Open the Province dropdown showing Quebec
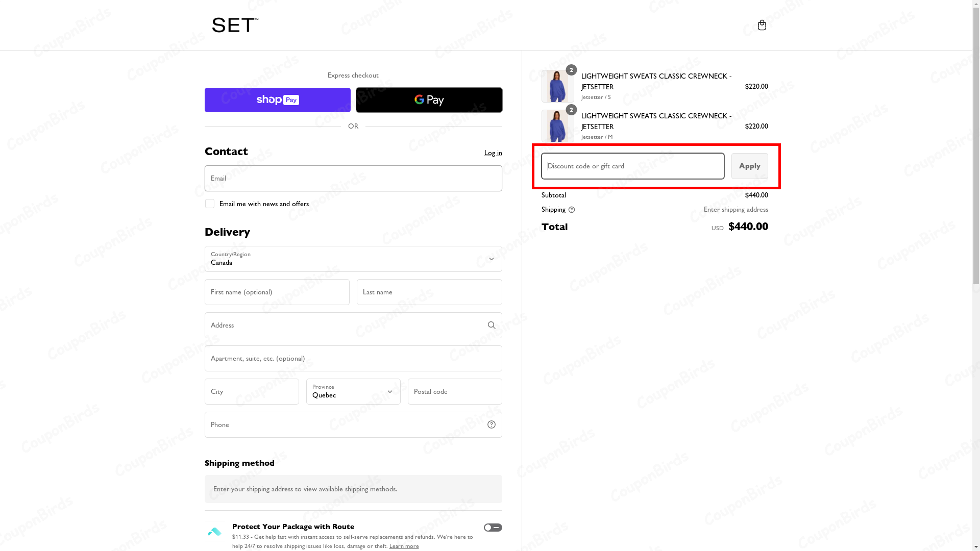The image size is (980, 551). 353,391
